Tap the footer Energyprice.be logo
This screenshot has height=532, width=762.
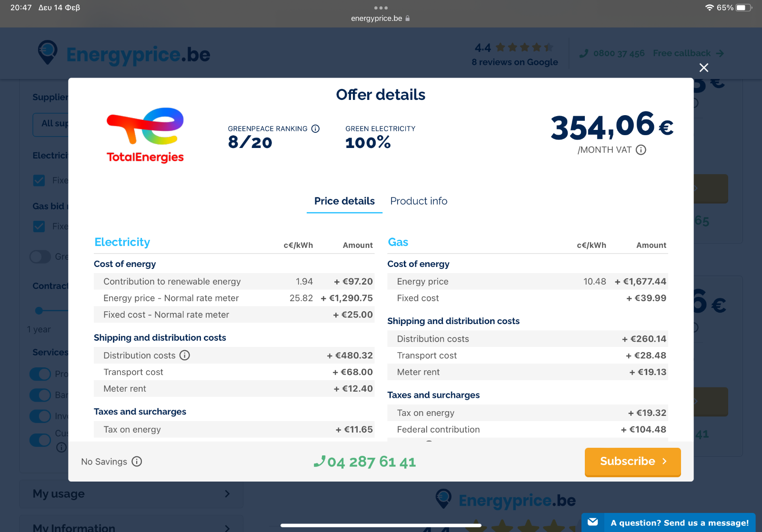pos(506,500)
